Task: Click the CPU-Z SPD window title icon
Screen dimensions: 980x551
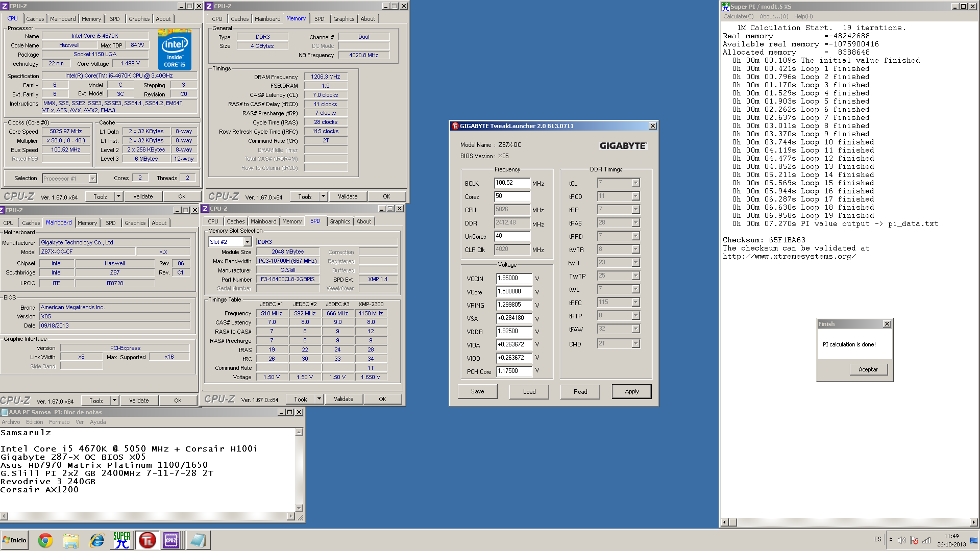Action: 205,209
